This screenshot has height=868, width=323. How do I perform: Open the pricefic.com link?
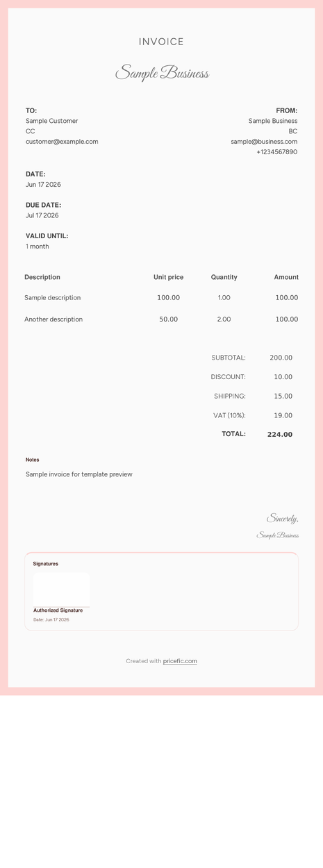tap(180, 661)
